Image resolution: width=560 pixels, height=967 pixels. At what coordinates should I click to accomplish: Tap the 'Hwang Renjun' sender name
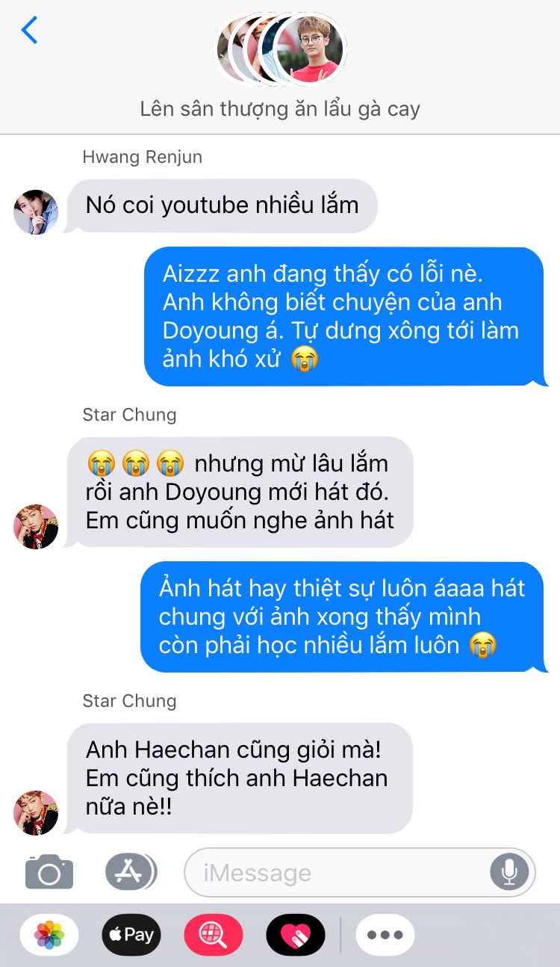(x=142, y=157)
